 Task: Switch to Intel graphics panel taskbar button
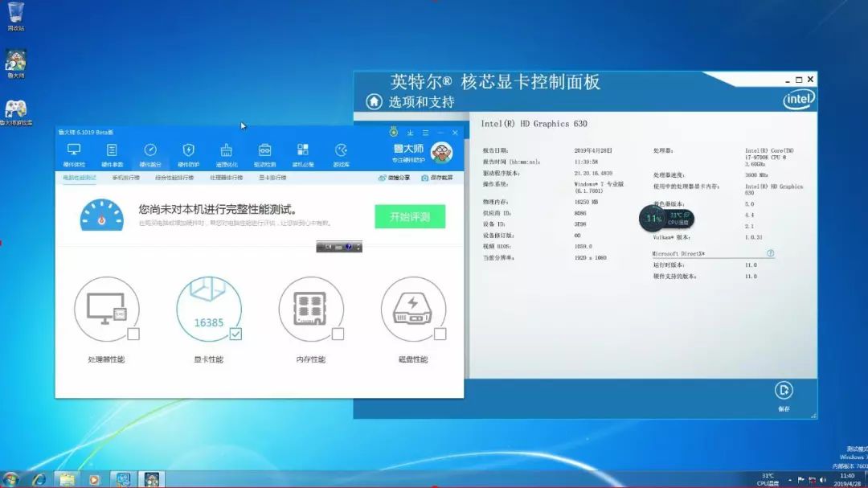(123, 479)
